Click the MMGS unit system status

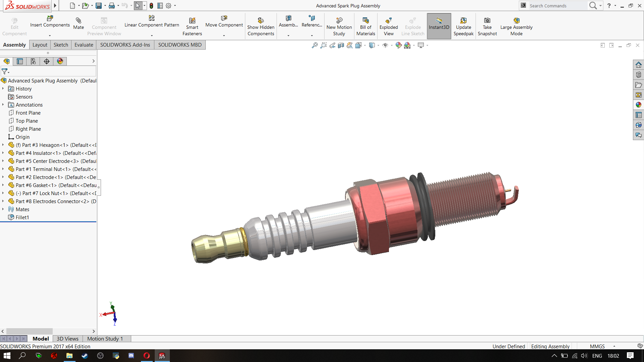pyautogui.click(x=597, y=346)
